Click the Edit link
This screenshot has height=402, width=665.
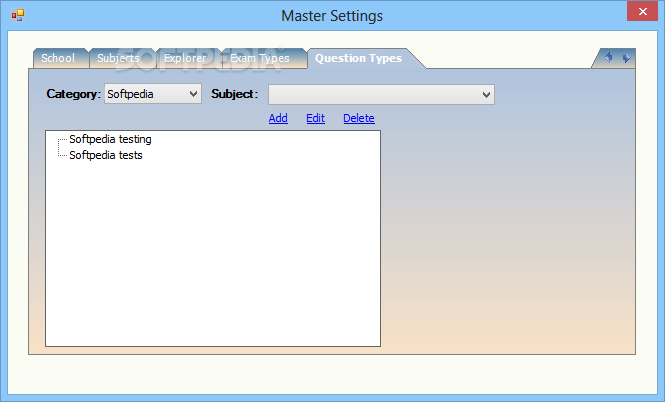point(316,118)
